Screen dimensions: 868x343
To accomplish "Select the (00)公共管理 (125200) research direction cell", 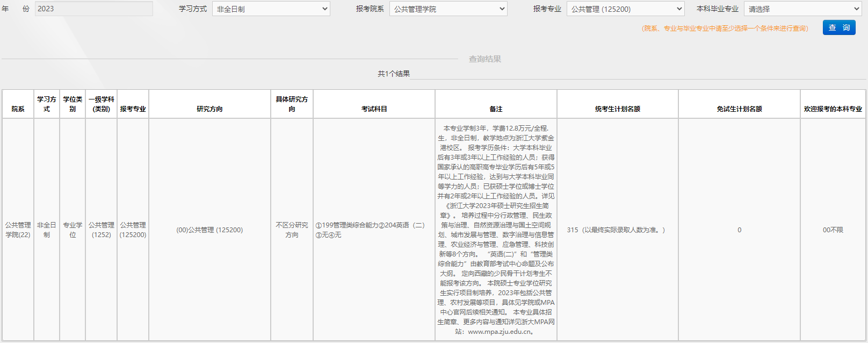I will (x=209, y=230).
